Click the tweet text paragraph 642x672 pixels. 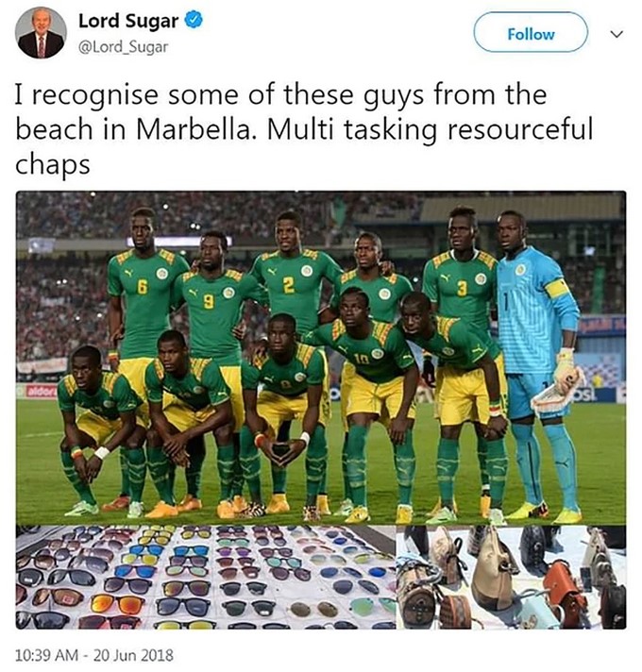pyautogui.click(x=304, y=129)
